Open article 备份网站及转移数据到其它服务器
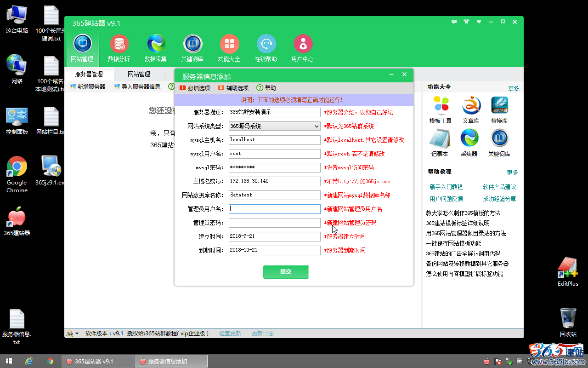Image resolution: width=588 pixels, height=368 pixels. coord(467,264)
